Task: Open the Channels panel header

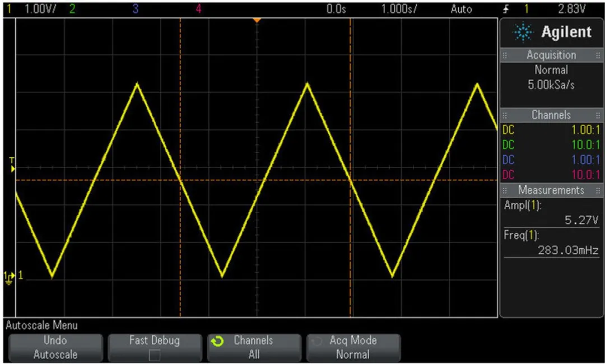Action: (x=551, y=115)
